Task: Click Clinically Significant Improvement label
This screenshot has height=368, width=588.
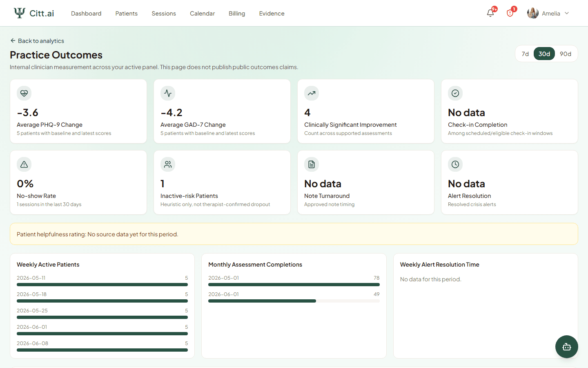Action: 350,125
